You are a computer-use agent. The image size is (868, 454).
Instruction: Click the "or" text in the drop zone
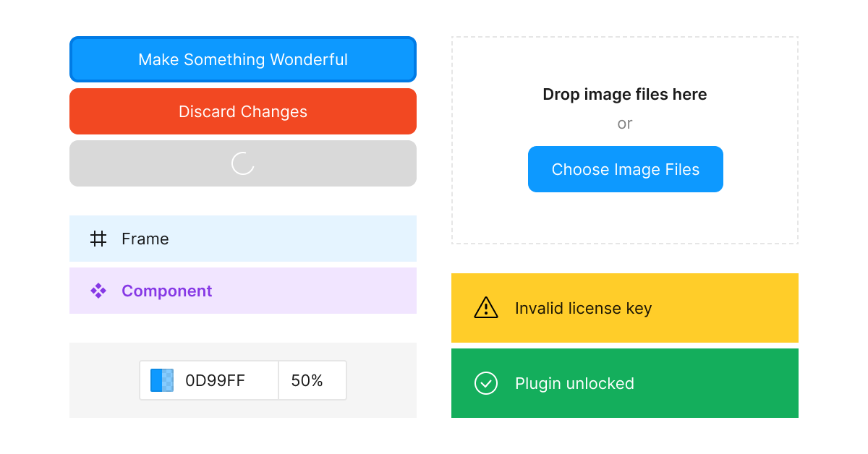coord(625,124)
